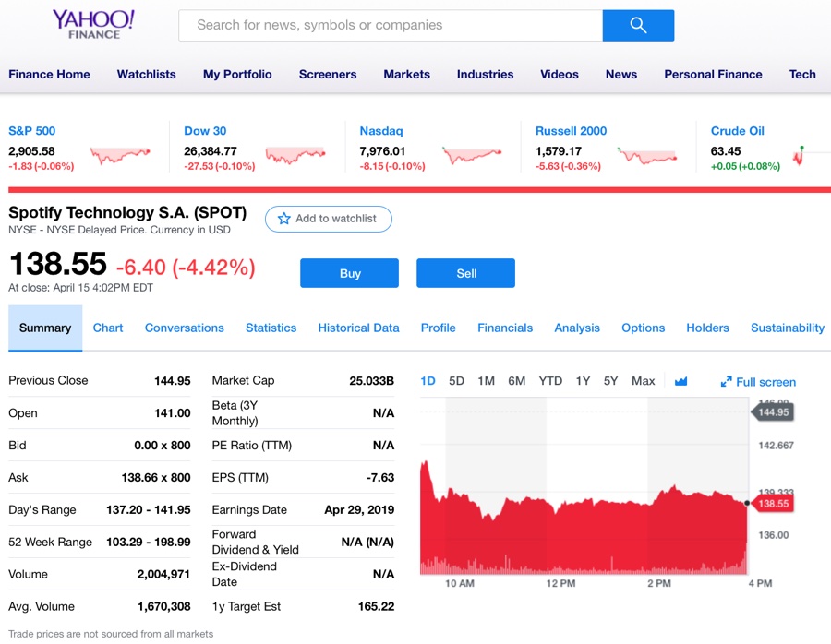Click the star icon in Add to watchlist

pos(284,218)
